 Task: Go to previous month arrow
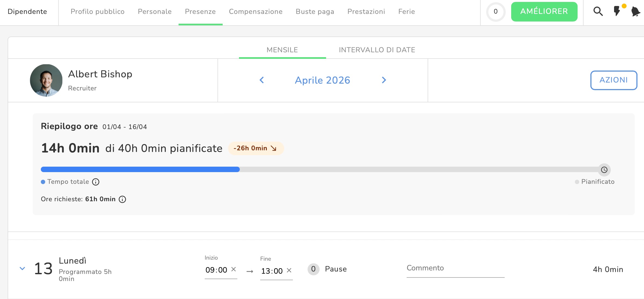tap(262, 80)
